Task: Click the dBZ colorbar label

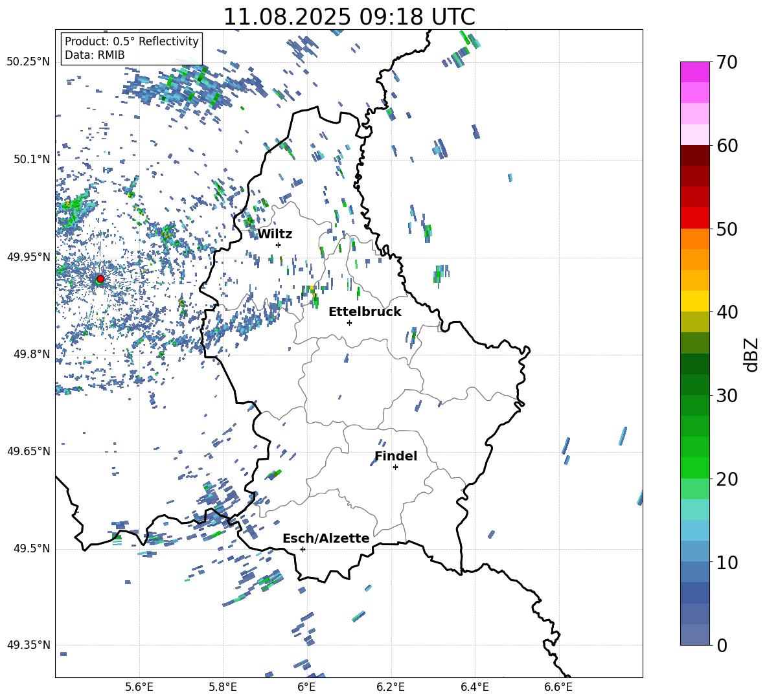Action: [752, 354]
